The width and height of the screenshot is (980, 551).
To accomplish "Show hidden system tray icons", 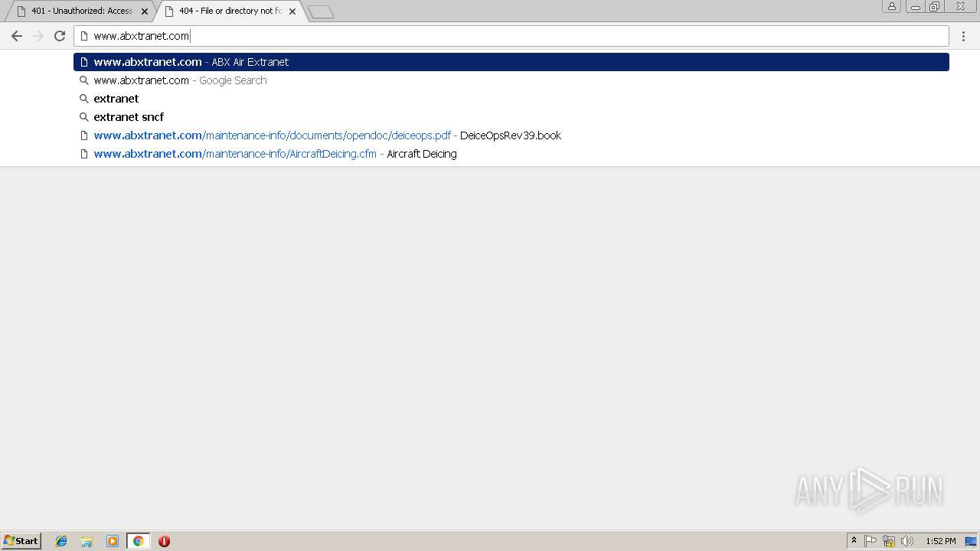I will (854, 541).
